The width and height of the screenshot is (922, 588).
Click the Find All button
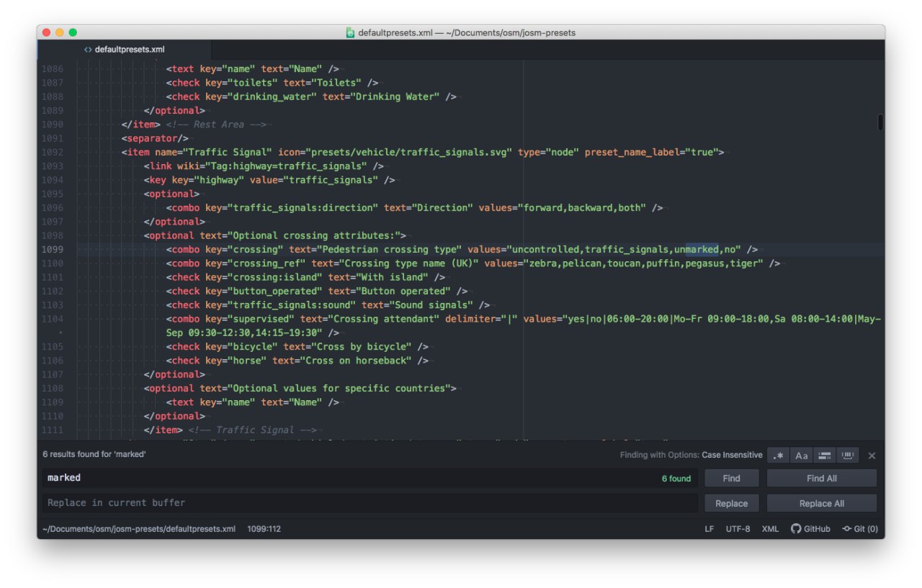click(x=822, y=478)
